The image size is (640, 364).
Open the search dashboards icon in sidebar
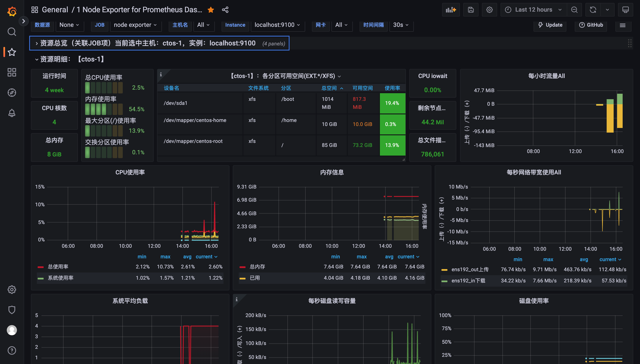point(12,32)
